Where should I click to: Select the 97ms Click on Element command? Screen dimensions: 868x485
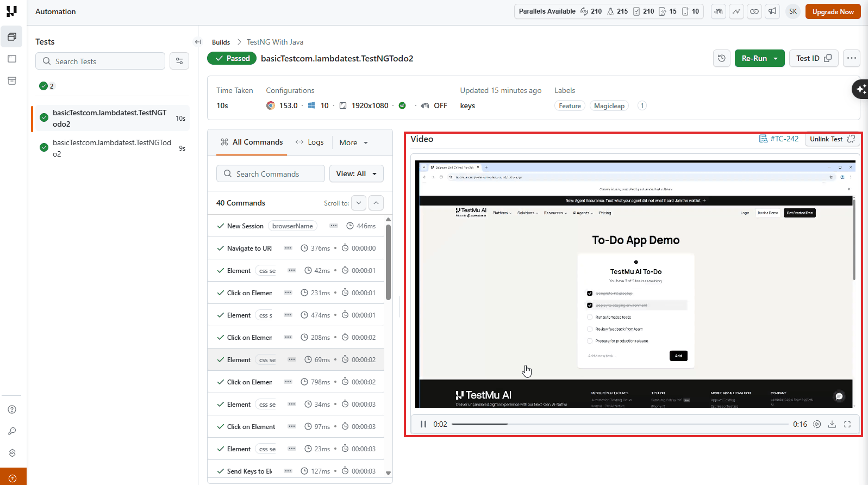pyautogui.click(x=296, y=426)
